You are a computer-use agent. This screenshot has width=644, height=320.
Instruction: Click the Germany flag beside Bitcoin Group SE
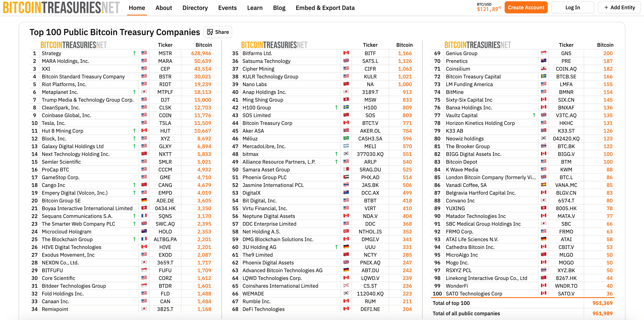(x=144, y=200)
